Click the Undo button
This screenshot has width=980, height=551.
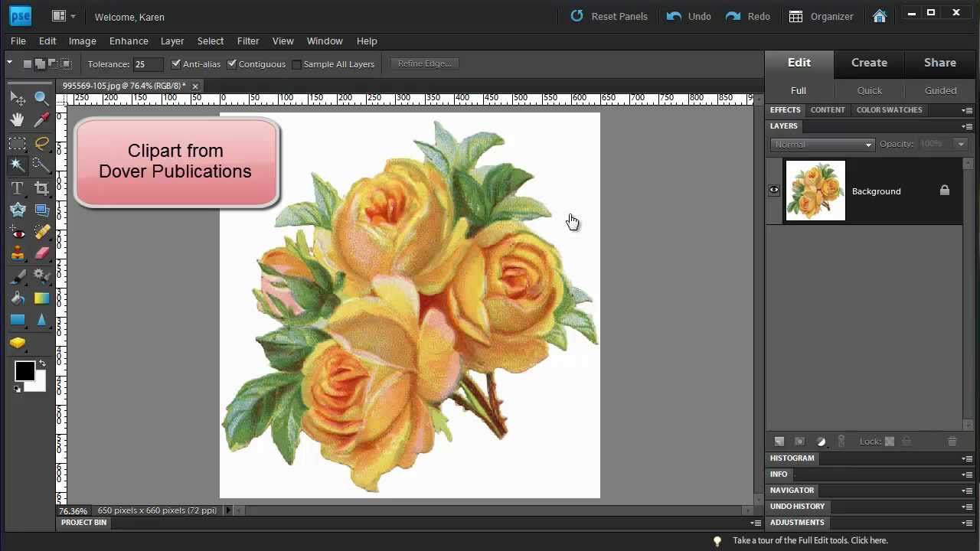(x=689, y=16)
